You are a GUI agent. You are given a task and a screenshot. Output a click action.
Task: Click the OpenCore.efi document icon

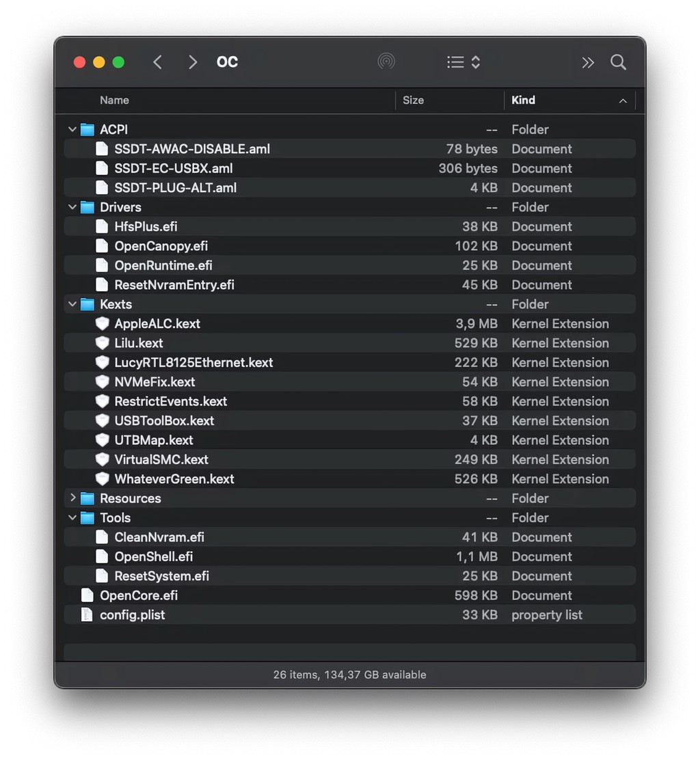tap(87, 595)
